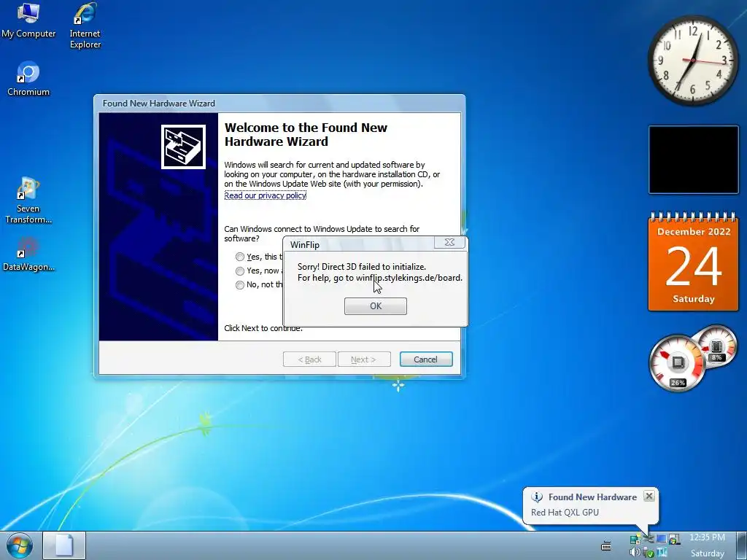Click the Show Desktop strip by the clock
747x560 pixels.
[x=741, y=545]
